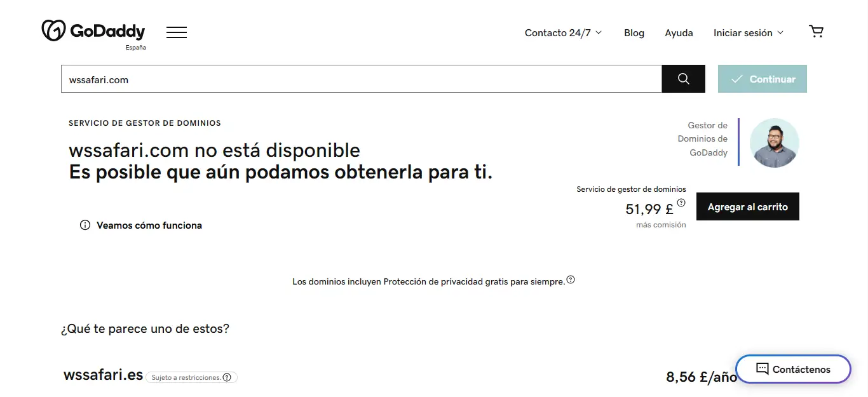Expand the Iniciar sesión dropdown
This screenshot has height=397, width=868.
[749, 32]
